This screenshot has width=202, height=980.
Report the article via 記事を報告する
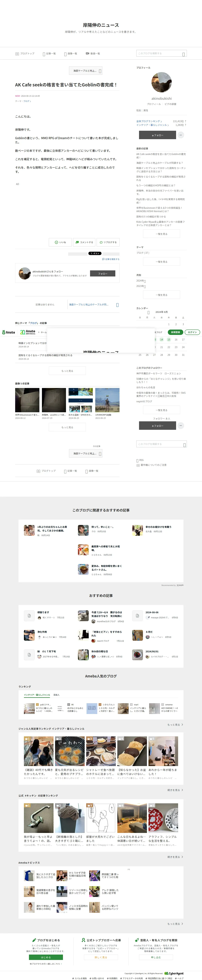(111, 259)
